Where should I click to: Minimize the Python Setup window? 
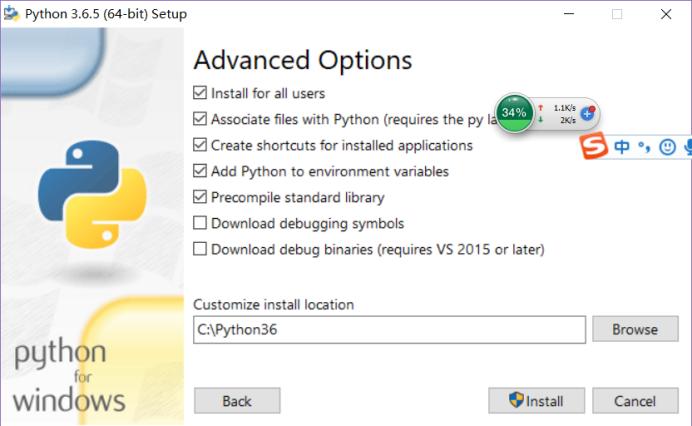tap(569, 14)
